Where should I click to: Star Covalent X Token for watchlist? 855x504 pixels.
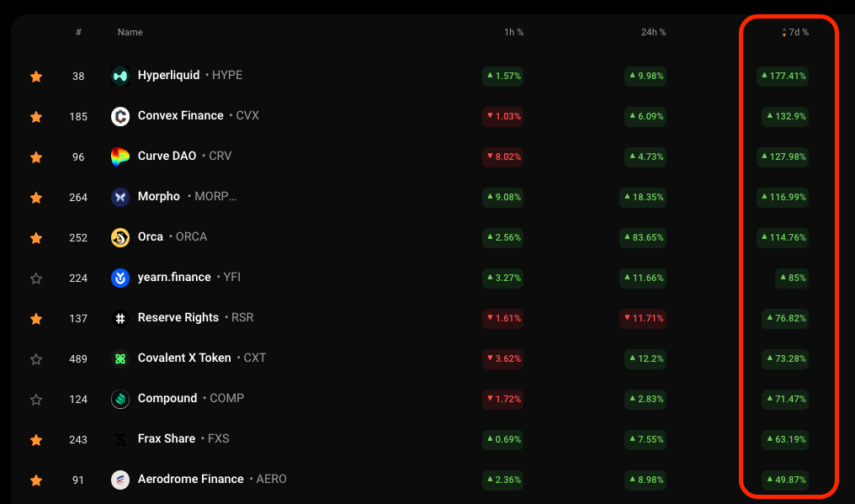[x=36, y=359]
